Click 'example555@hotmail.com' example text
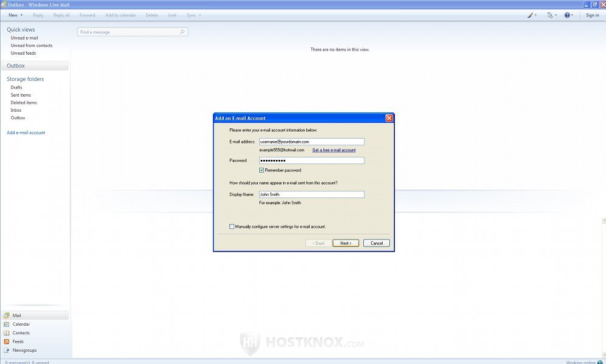 pos(282,150)
